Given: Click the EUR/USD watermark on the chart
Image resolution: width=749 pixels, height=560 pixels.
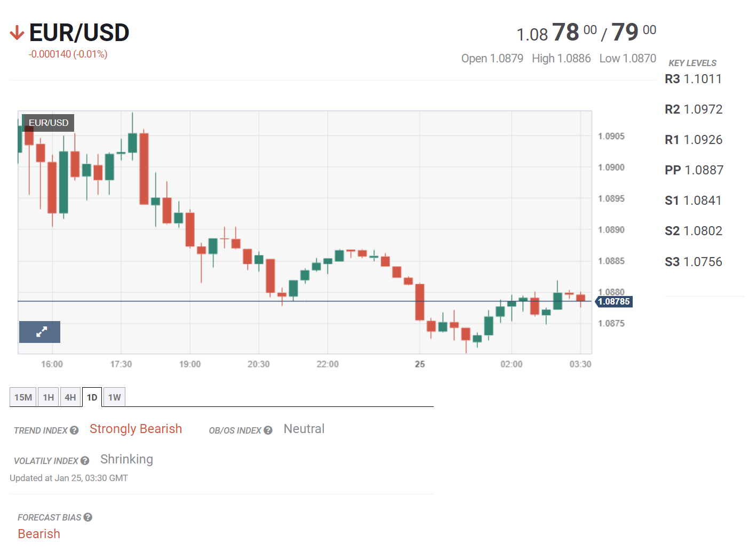Looking at the screenshot, I should click(x=49, y=123).
